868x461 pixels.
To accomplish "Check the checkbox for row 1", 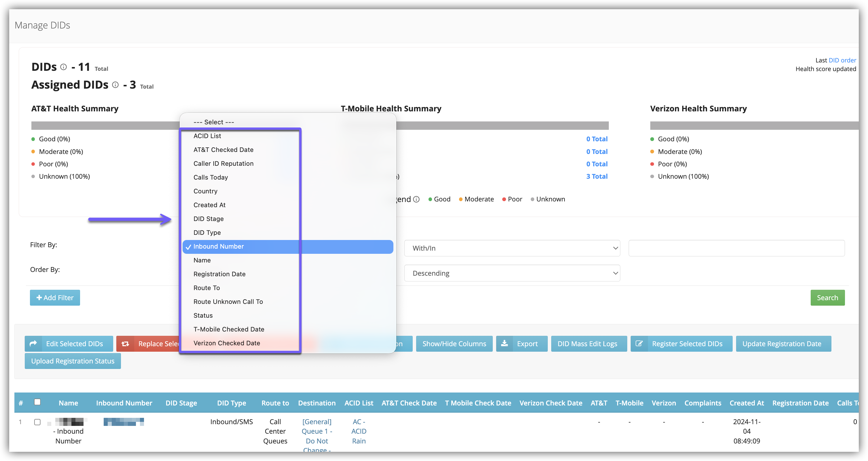I will point(37,422).
